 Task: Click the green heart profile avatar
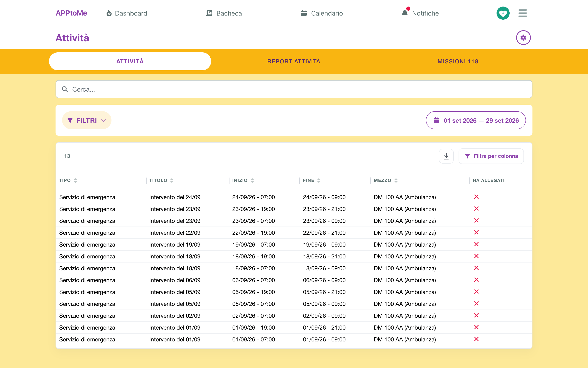503,13
